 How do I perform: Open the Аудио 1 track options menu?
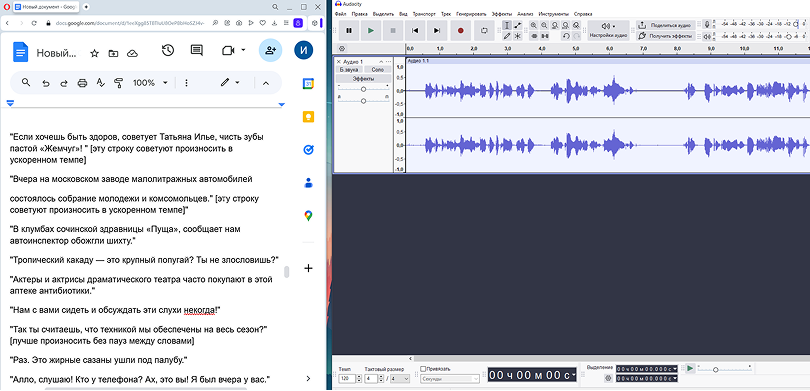coord(388,61)
